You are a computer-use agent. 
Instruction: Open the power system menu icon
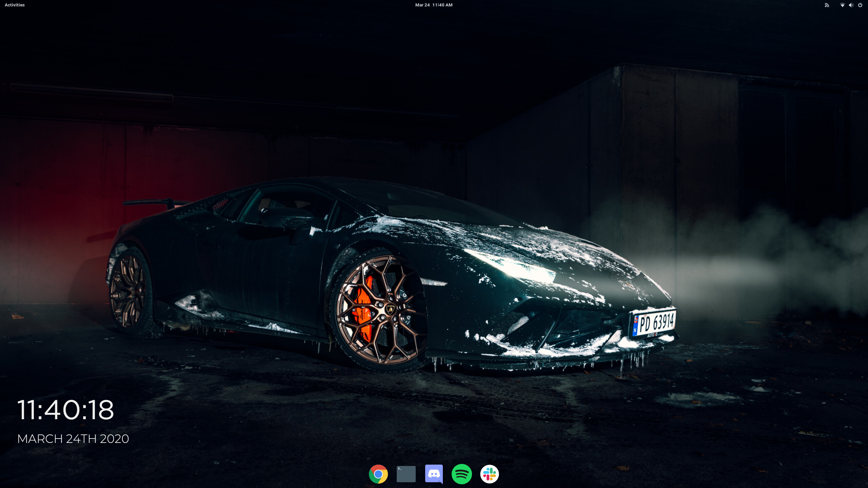coord(860,5)
